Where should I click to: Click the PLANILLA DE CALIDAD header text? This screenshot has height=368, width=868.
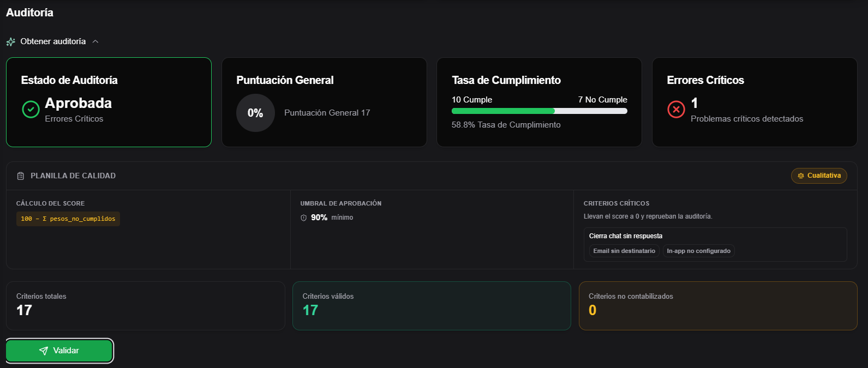(73, 176)
